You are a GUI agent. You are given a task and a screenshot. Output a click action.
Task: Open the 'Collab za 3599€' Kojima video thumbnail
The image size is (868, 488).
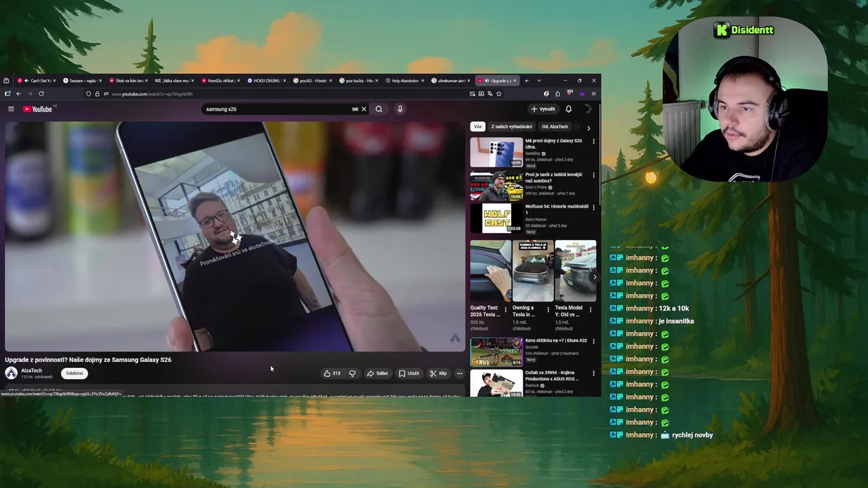[496, 384]
